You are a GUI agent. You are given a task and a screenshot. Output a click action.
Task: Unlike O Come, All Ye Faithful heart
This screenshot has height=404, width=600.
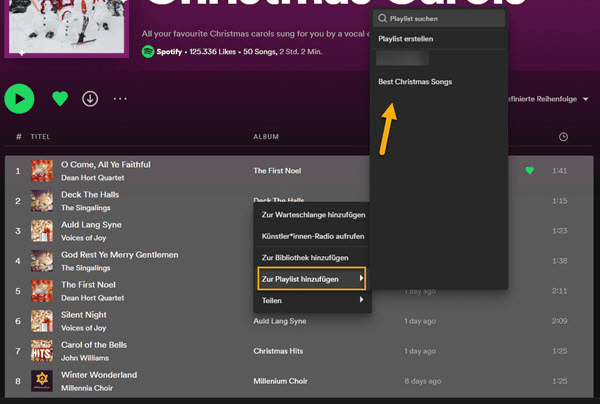pos(530,171)
